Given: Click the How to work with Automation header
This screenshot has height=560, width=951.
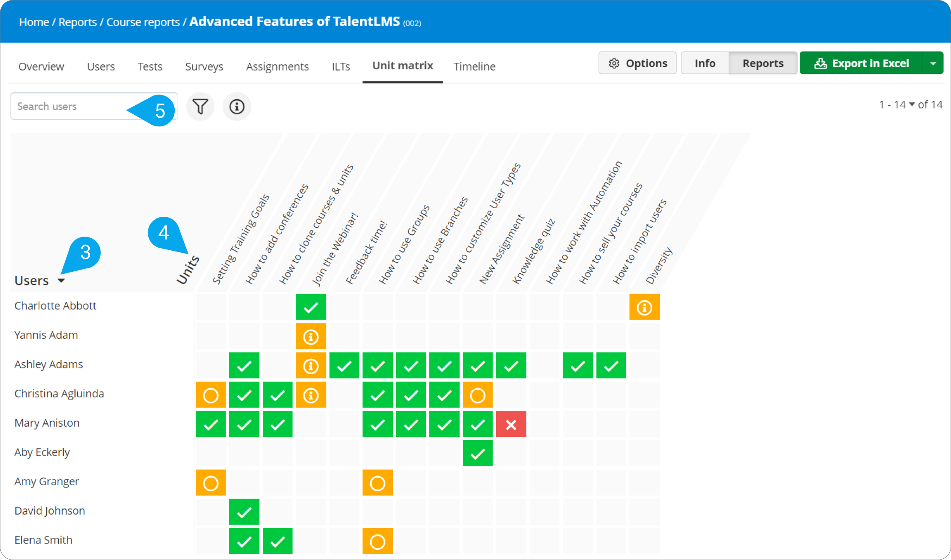Looking at the screenshot, I should tap(584, 223).
